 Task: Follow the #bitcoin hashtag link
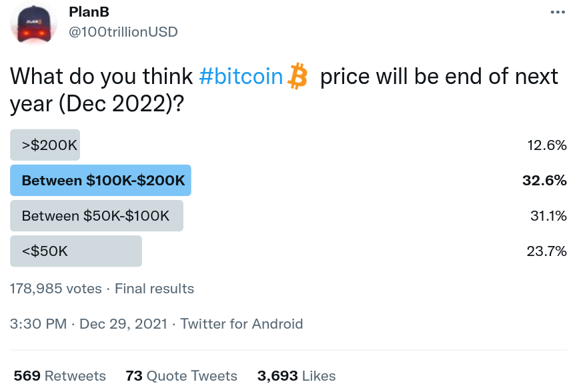pyautogui.click(x=241, y=77)
